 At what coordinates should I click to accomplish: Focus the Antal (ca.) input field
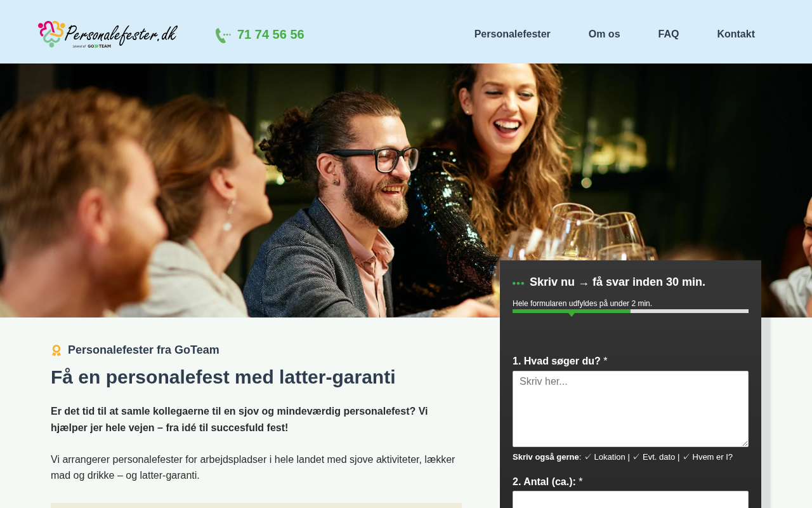tap(631, 500)
